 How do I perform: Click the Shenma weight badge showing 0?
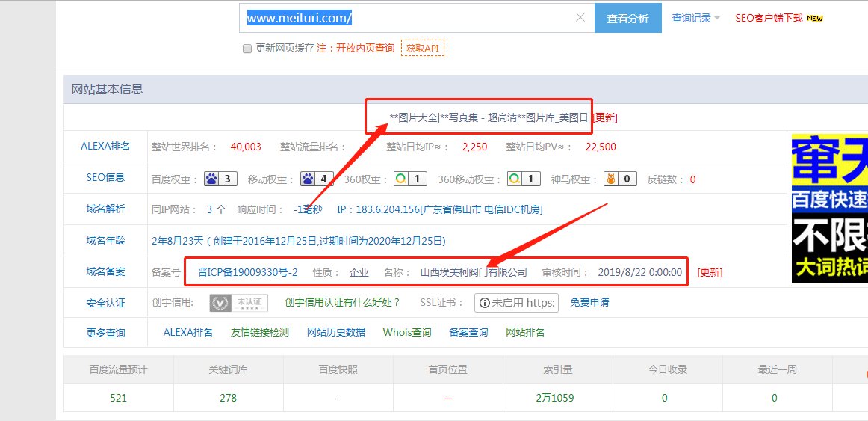point(620,179)
